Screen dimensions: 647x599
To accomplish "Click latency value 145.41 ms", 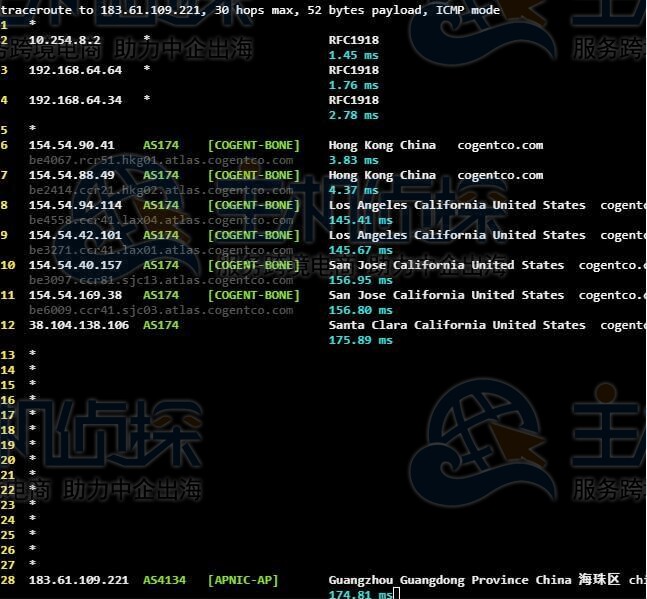I will pos(361,220).
